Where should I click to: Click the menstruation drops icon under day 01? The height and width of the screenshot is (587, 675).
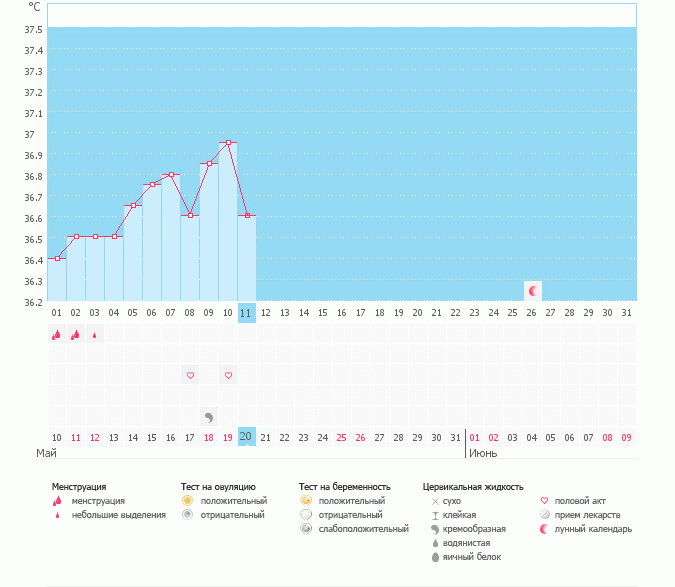click(x=57, y=334)
